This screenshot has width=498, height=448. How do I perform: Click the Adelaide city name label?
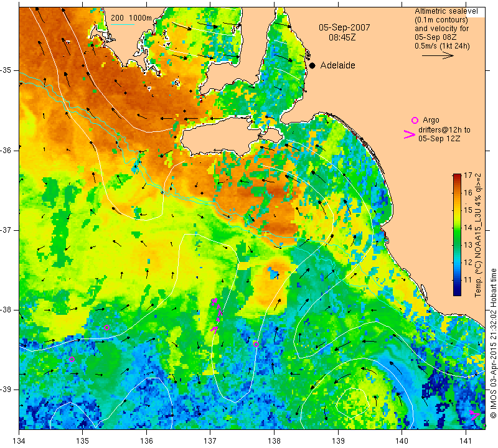[337, 65]
